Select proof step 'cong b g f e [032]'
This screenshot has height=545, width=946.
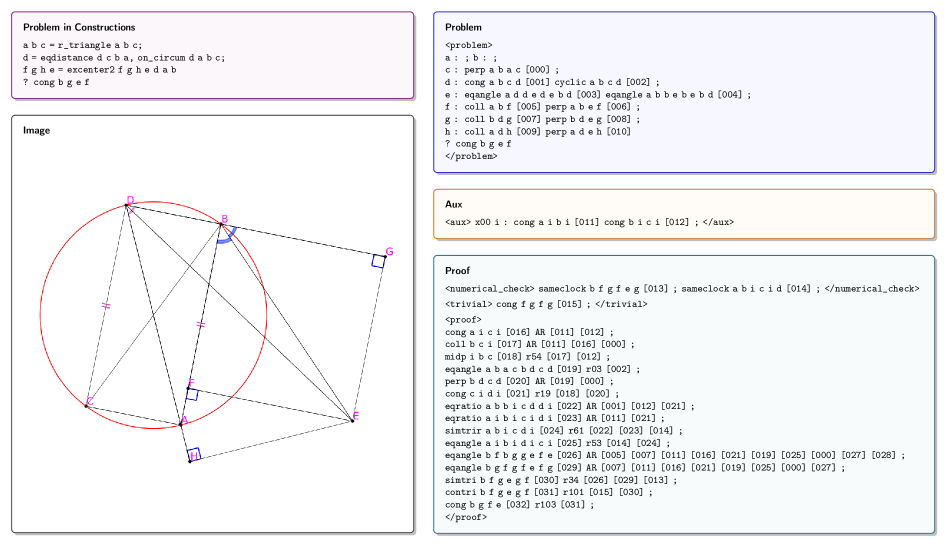pos(519,505)
